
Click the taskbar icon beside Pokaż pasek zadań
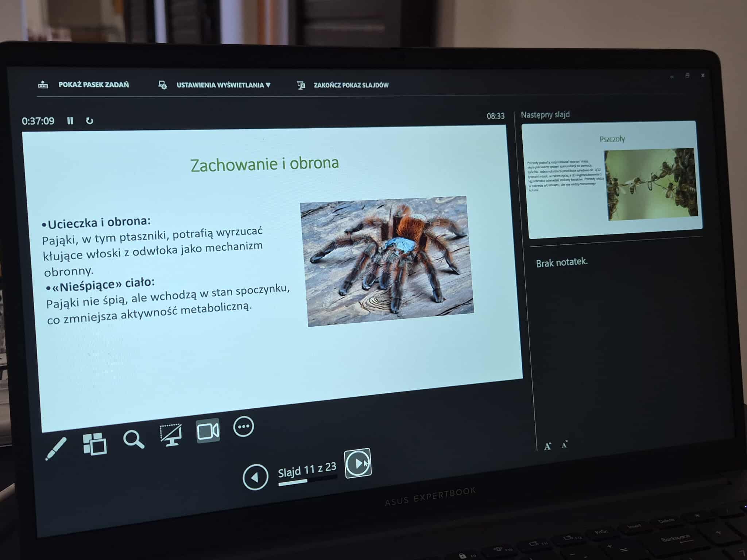point(43,85)
